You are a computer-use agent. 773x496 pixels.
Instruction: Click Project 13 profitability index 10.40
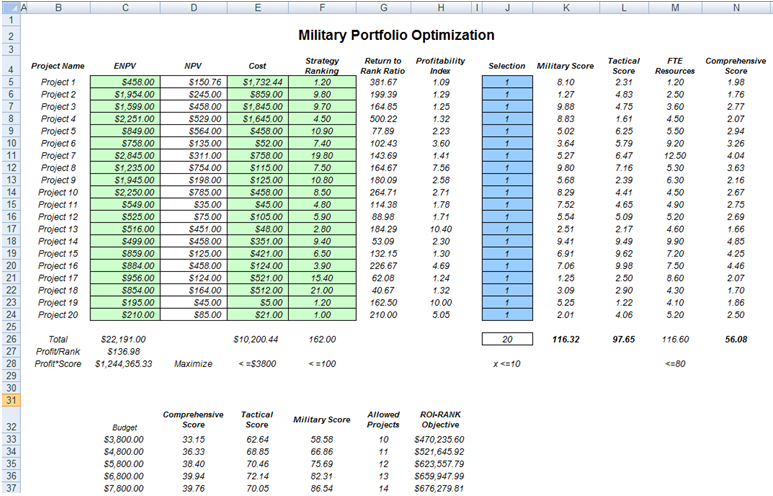tap(441, 229)
